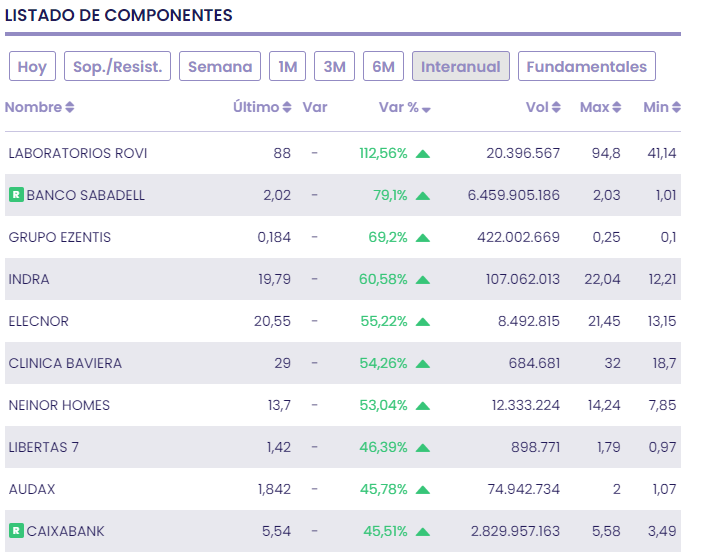Open the Fundamentales tab
Viewport: 701px width, 553px height.
point(587,67)
